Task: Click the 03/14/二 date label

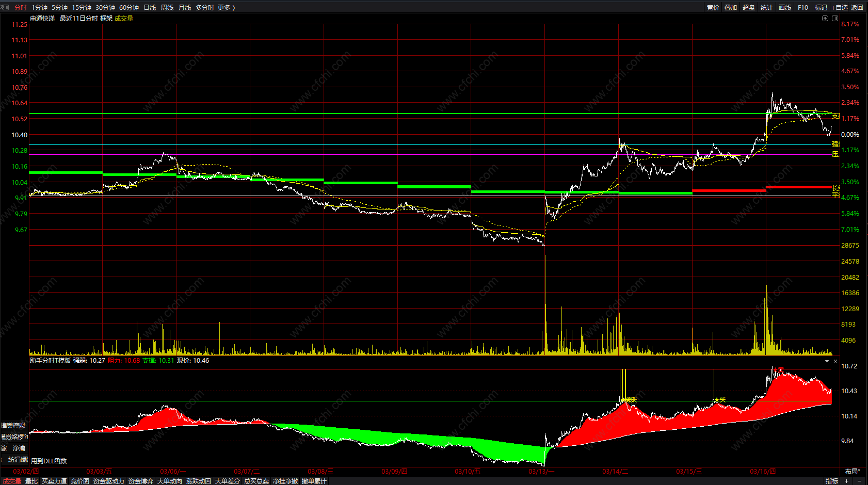Action: click(615, 472)
